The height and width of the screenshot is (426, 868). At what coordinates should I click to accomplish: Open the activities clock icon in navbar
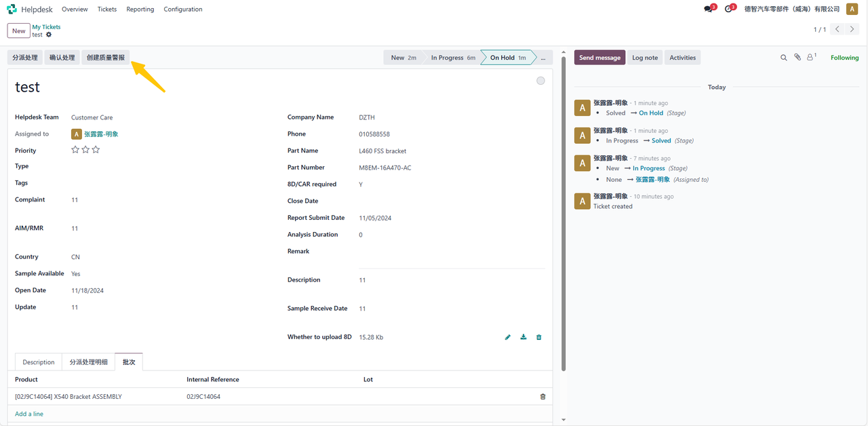(728, 9)
